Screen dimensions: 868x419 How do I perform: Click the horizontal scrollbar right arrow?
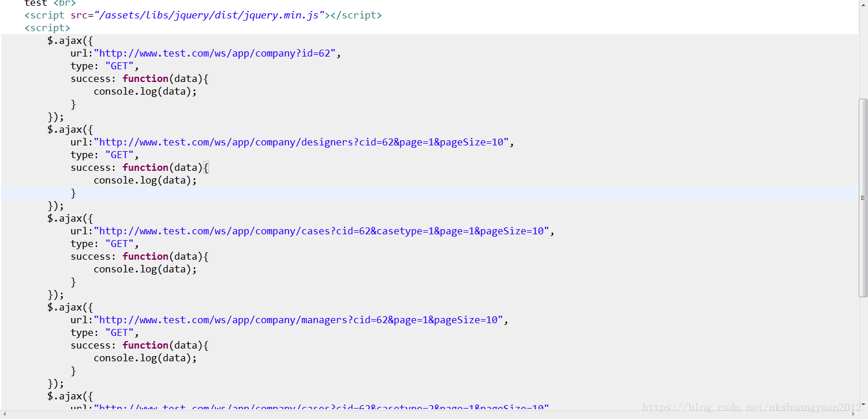[x=854, y=414]
